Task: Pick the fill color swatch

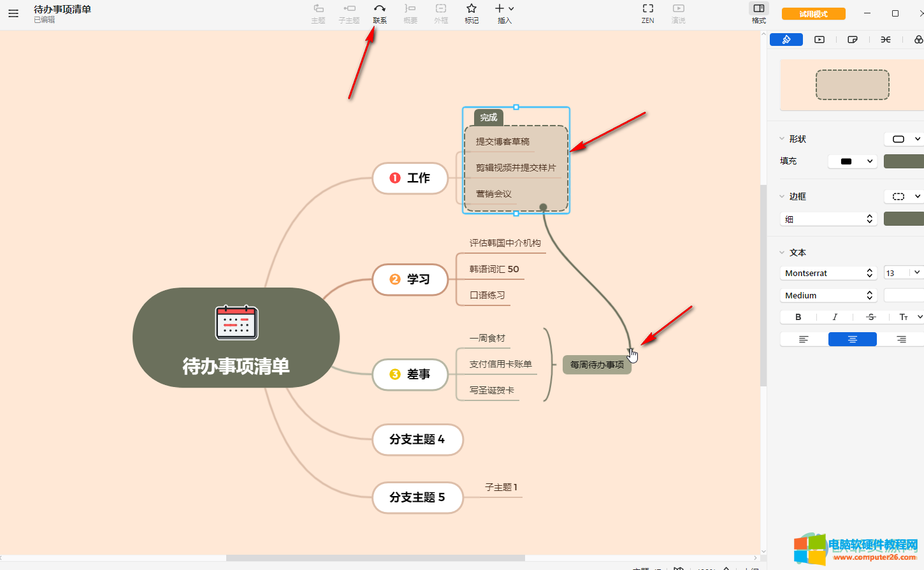Action: 904,161
